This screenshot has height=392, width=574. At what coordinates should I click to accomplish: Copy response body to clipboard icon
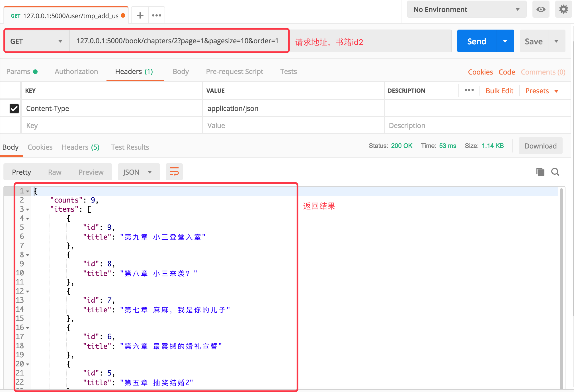540,172
